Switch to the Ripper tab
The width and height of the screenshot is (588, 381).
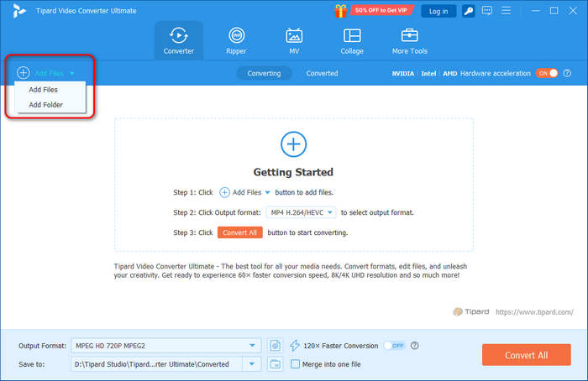click(x=236, y=40)
